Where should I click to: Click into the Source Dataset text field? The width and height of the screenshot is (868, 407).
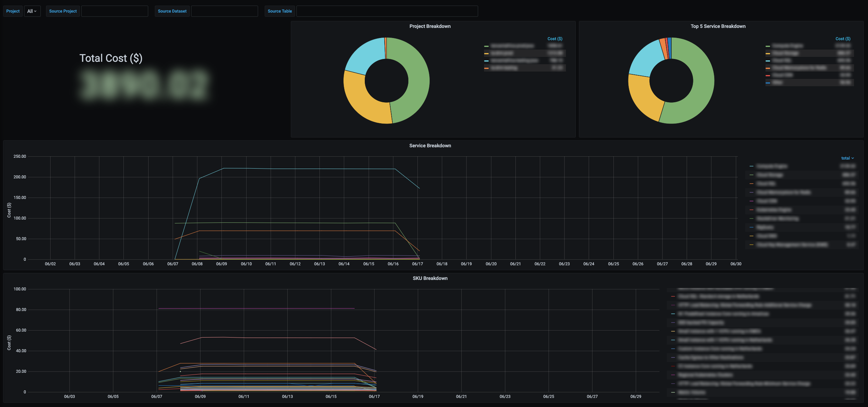[x=224, y=11]
